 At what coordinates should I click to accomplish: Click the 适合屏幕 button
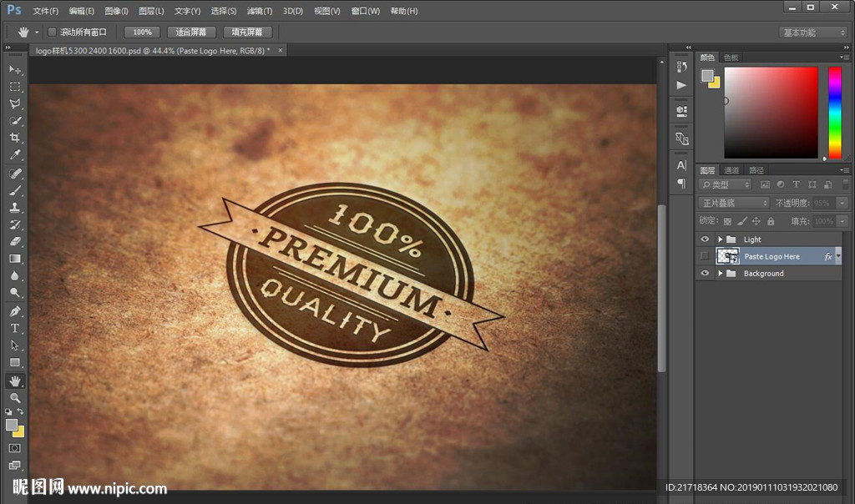pos(191,32)
